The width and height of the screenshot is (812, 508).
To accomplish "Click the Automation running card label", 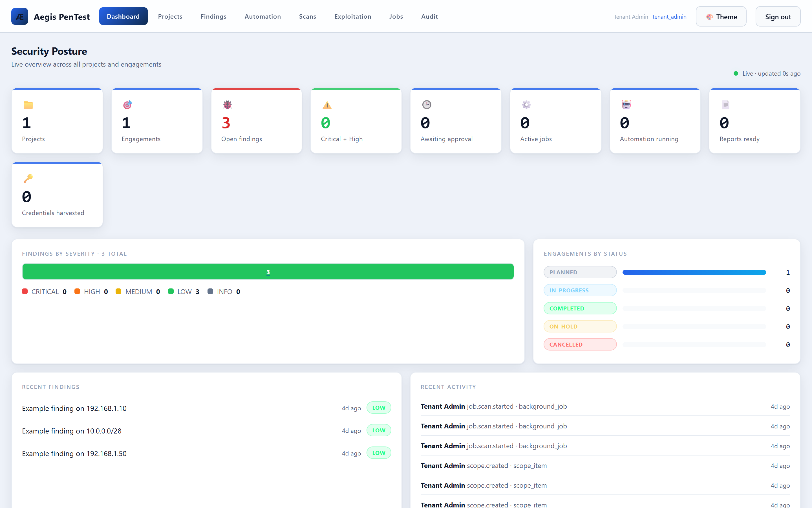I will pos(649,139).
